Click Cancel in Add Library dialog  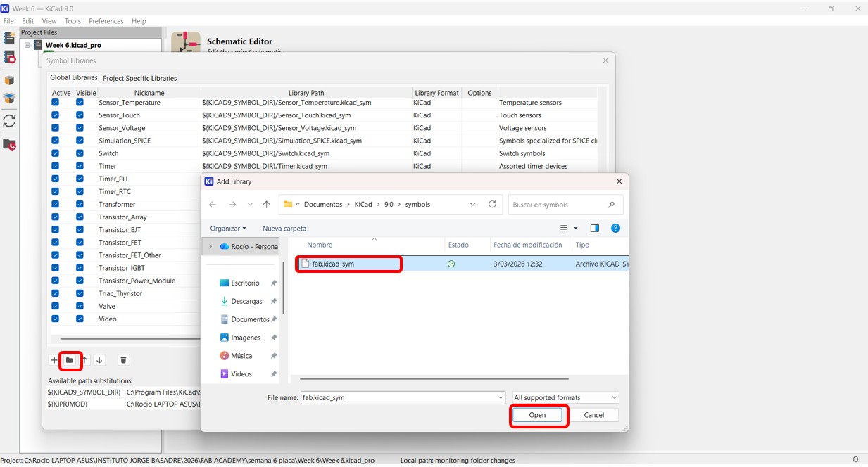point(594,415)
